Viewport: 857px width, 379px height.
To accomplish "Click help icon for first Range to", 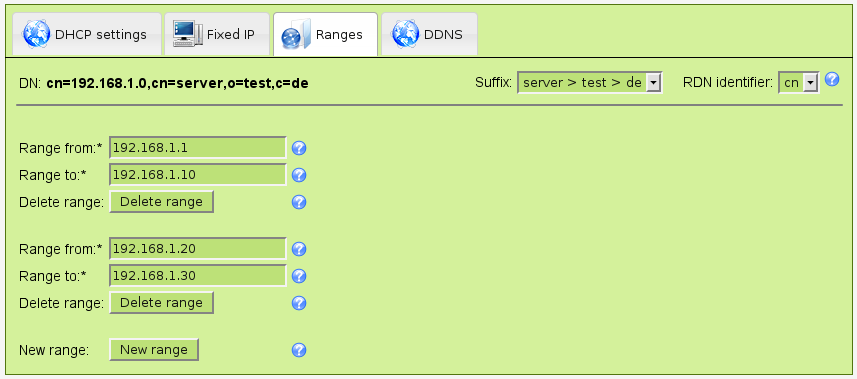I will pos(298,175).
